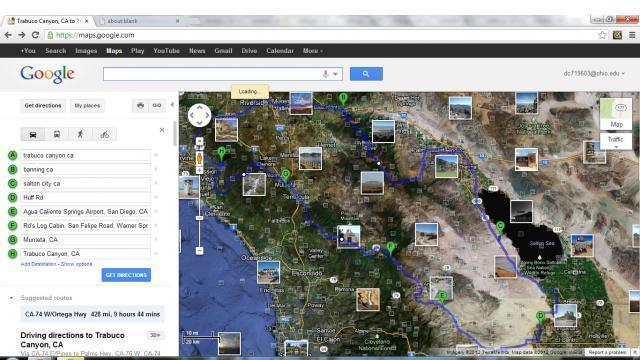The image size is (640, 360).
Task: Select the bicycling mode icon
Action: pos(104,134)
